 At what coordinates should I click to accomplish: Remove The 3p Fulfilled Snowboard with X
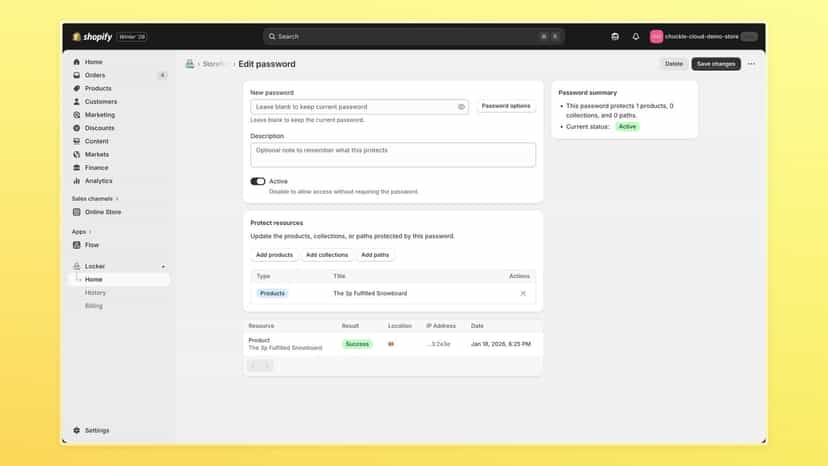[523, 293]
